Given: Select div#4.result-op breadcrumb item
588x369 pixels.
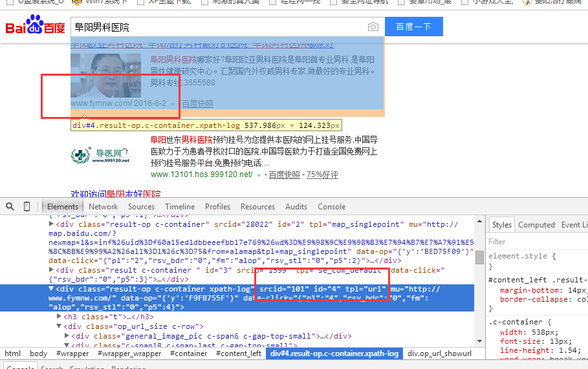Looking at the screenshot, I should coord(334,353).
